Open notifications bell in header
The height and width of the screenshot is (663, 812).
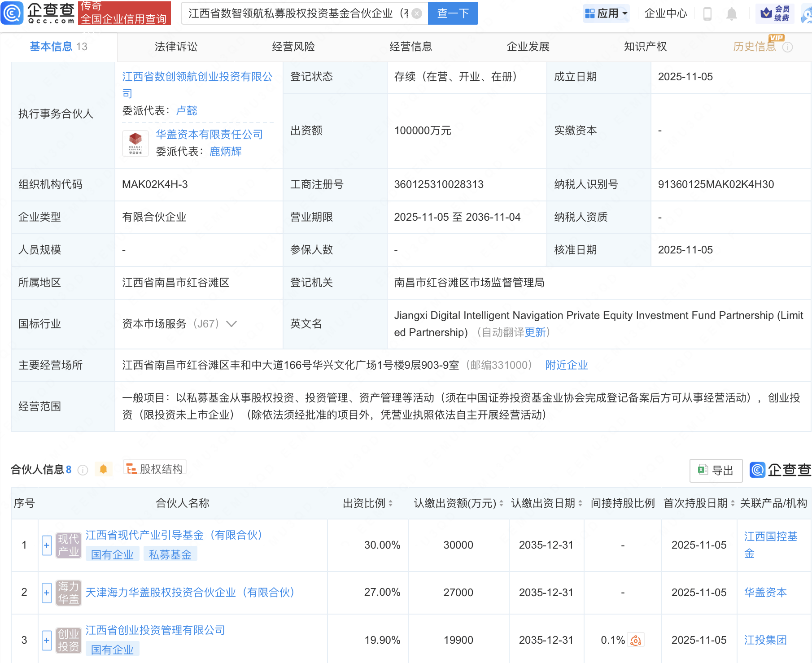coord(731,14)
